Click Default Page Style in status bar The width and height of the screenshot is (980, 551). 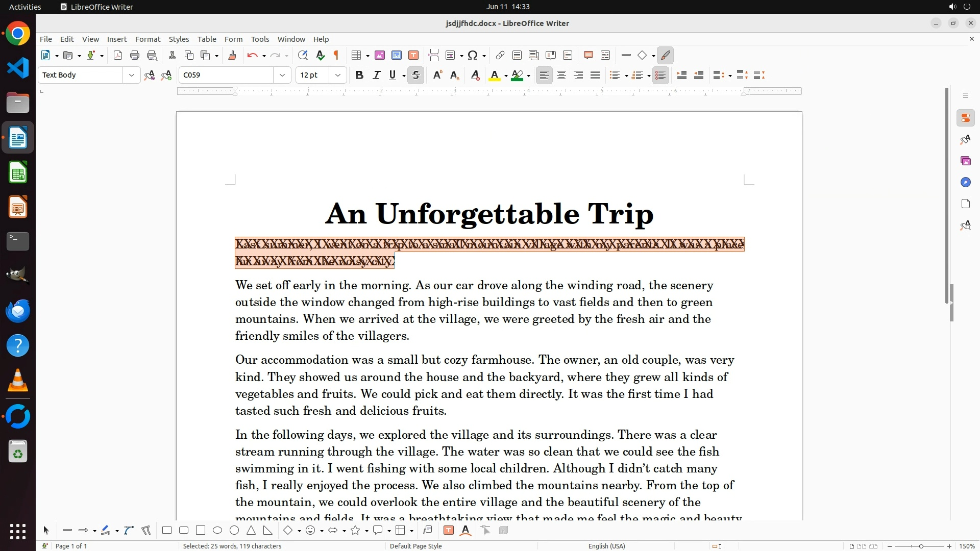click(x=415, y=546)
